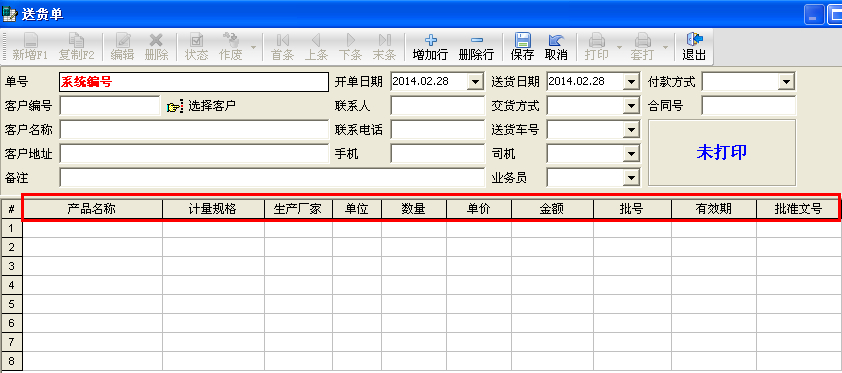The width and height of the screenshot is (842, 373).
Task: Click the 编辑 edit icon
Action: [122, 40]
